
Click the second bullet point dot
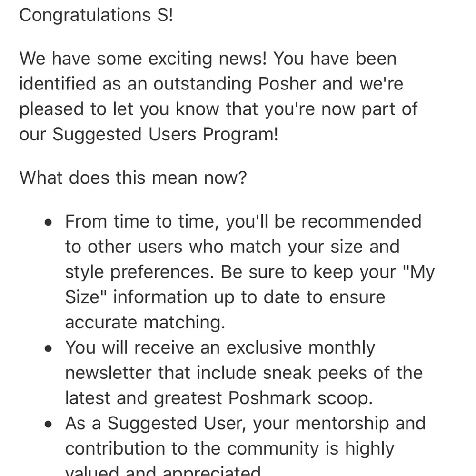coord(48,349)
